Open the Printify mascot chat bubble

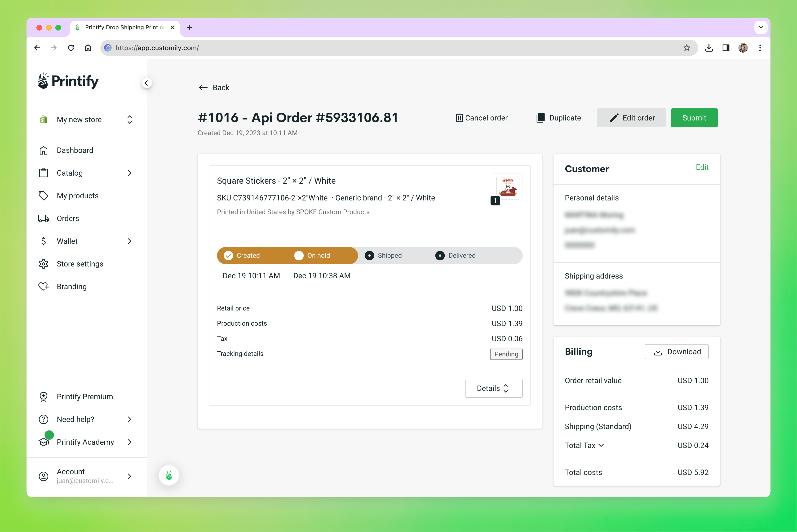(x=169, y=475)
